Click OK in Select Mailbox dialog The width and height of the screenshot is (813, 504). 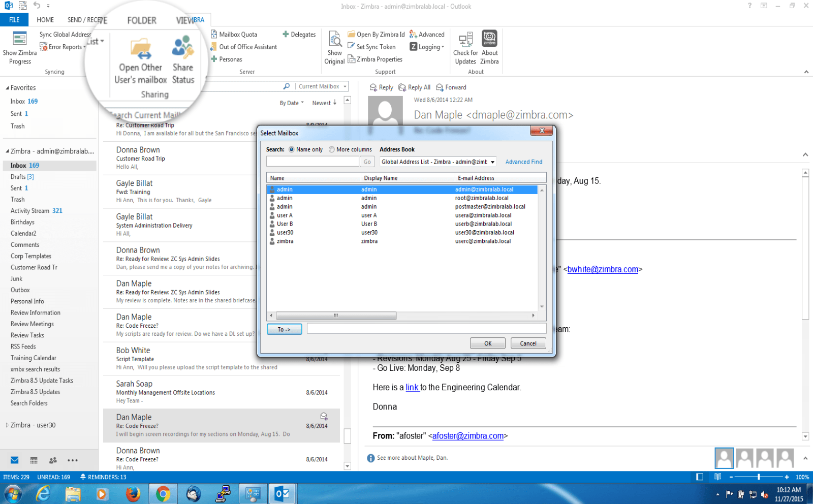(x=488, y=343)
